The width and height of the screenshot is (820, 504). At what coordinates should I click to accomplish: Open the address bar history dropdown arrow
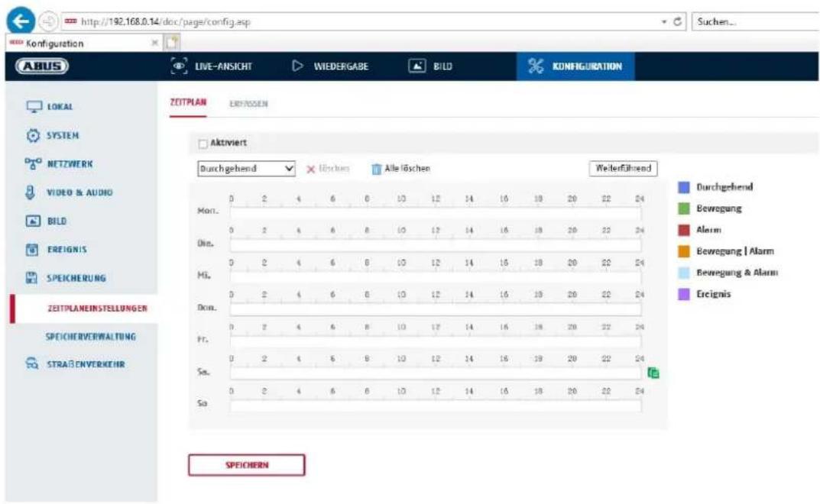[x=664, y=22]
